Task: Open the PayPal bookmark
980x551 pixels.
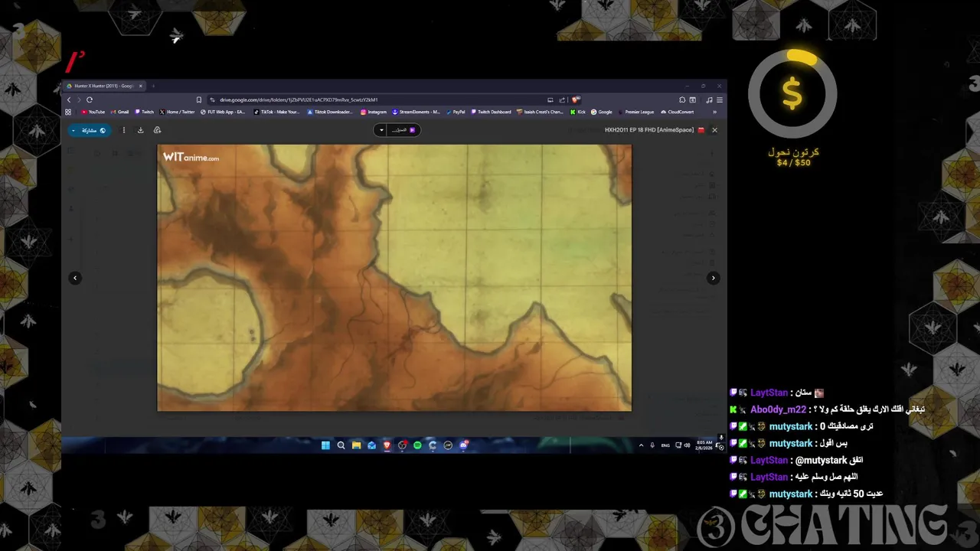Action: (x=456, y=112)
